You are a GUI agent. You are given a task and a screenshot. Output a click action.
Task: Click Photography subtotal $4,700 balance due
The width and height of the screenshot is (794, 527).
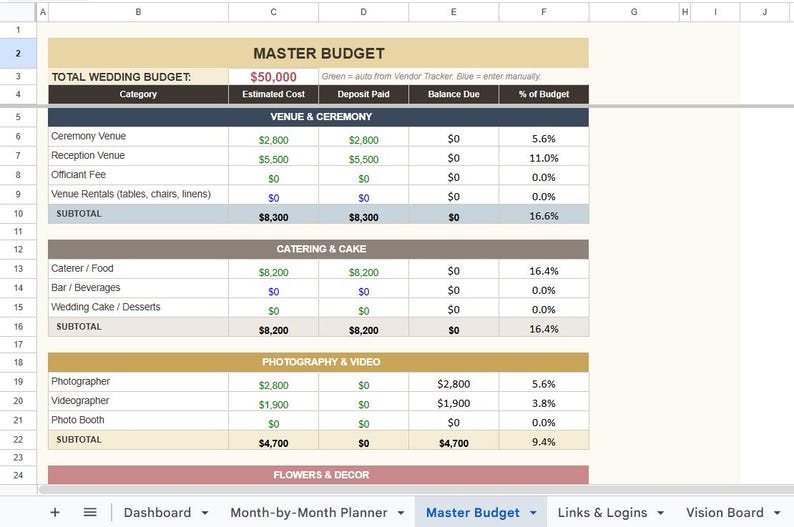(454, 440)
